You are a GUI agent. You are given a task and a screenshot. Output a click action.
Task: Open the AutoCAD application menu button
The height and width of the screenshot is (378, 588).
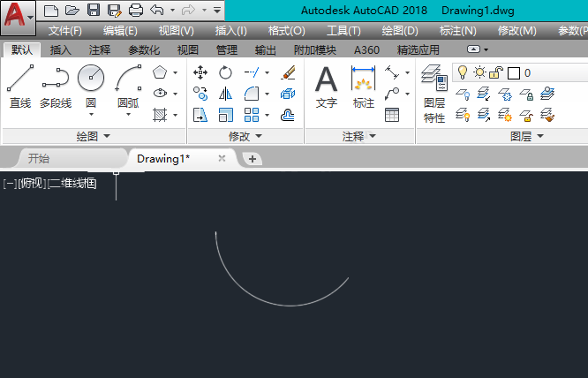coord(18,18)
